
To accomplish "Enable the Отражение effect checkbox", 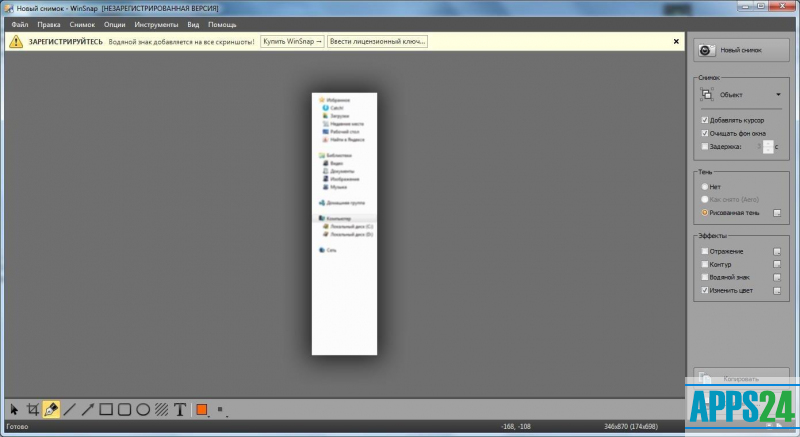I will [705, 251].
